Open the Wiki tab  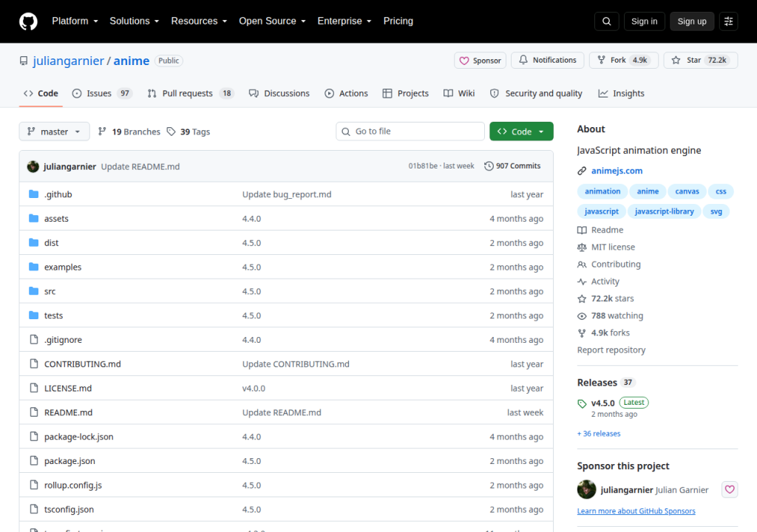click(x=459, y=94)
